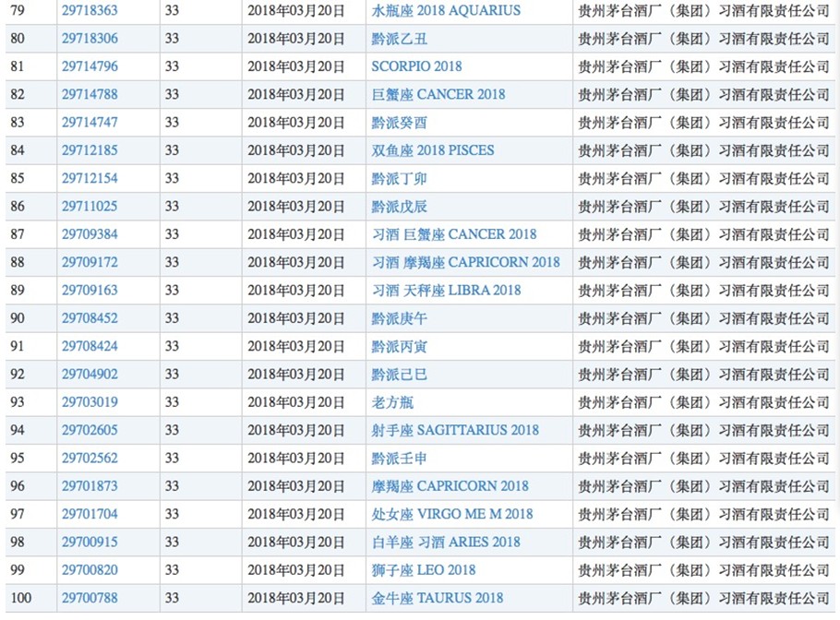Open trademark 习酒 摩羯座 CAPRICORN 2018
This screenshot has height=620, width=840.
[465, 262]
